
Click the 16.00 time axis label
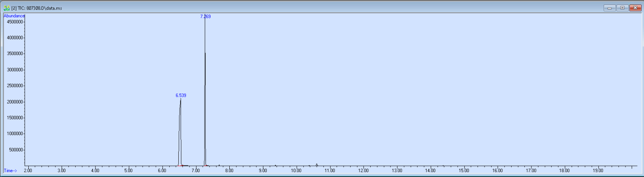pos(498,170)
